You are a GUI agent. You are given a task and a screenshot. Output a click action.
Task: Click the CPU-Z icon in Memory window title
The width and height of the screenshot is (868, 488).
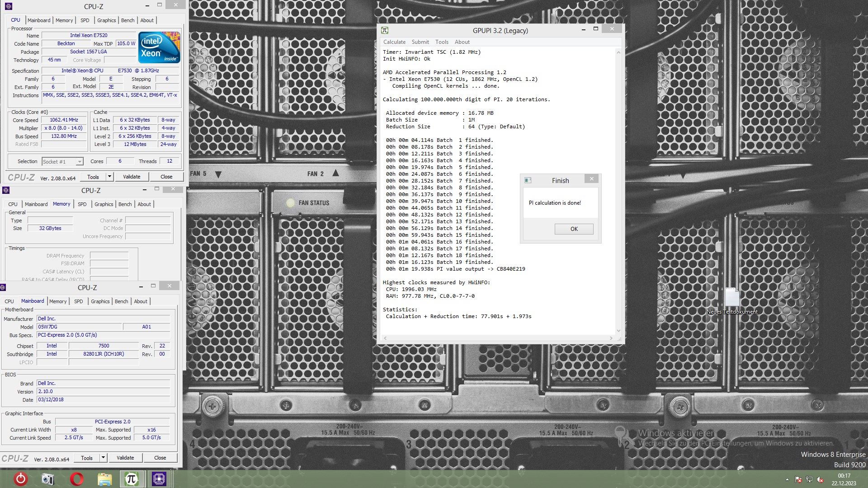click(5, 190)
